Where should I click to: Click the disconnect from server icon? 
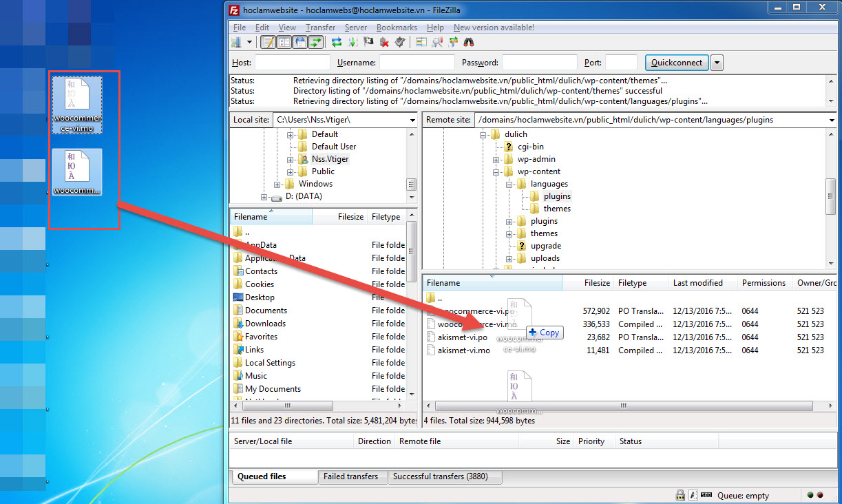pos(384,43)
